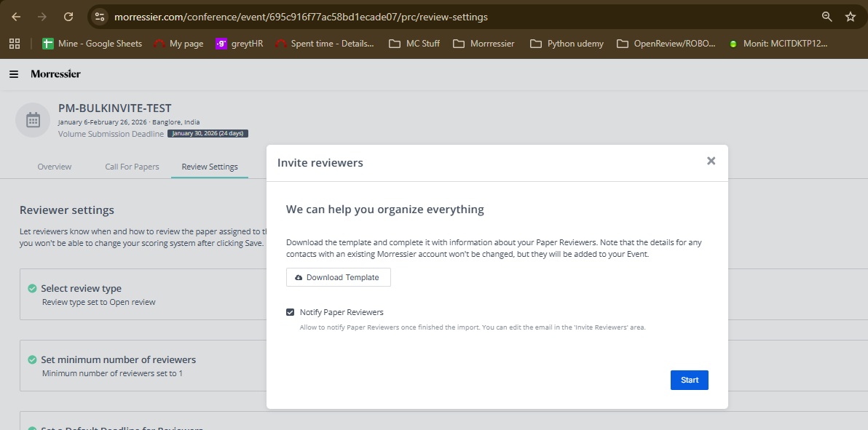Click the event calendar icon

[33, 120]
